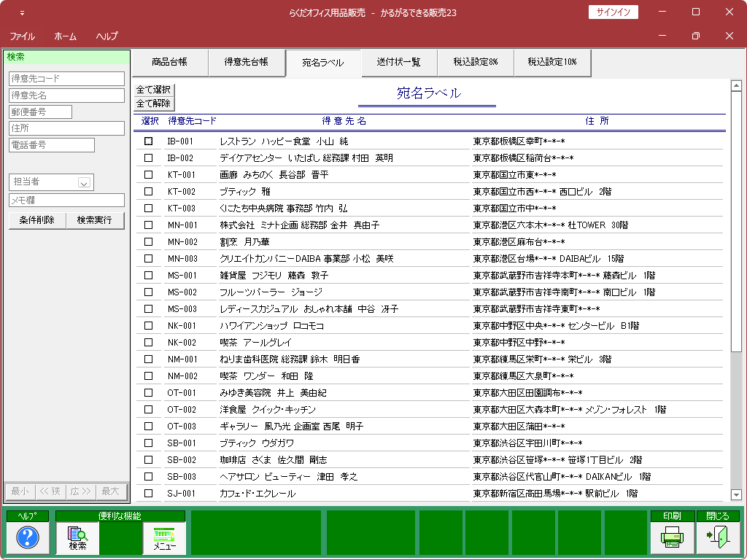Minimize the inner document window

(662, 36)
